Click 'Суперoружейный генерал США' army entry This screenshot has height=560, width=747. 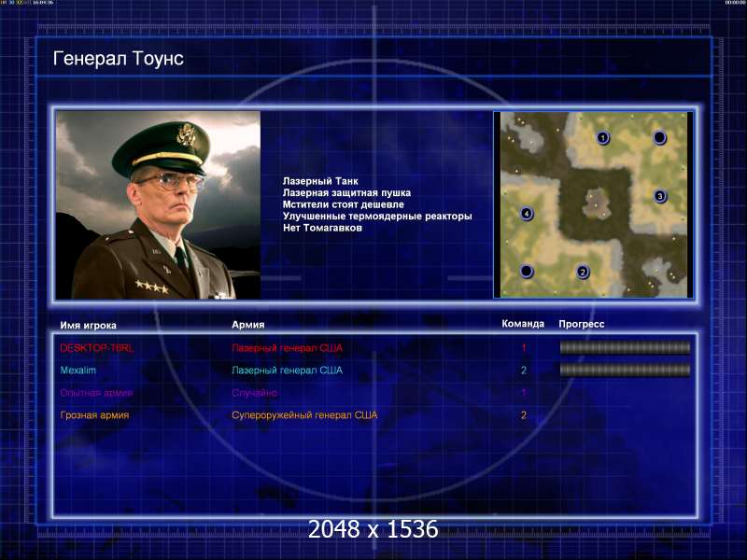tap(304, 415)
